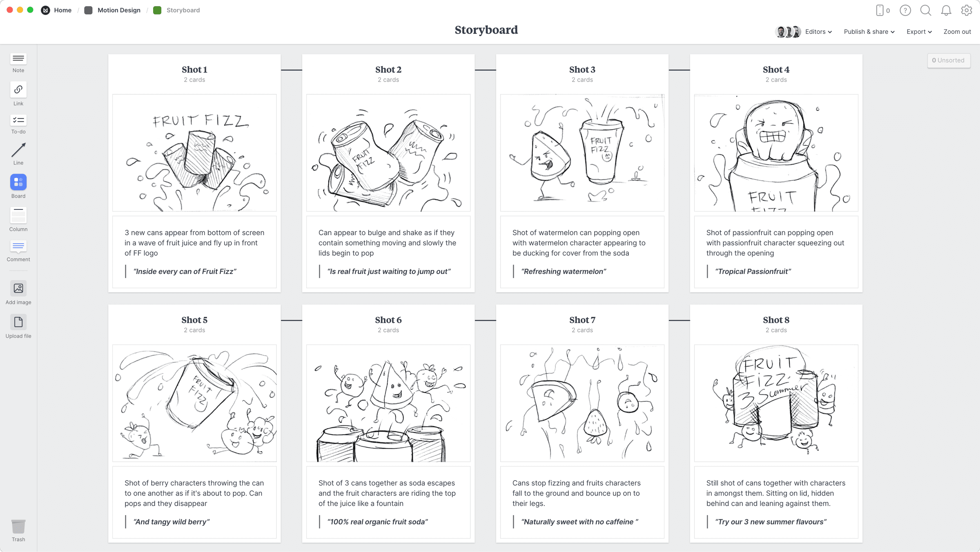980x552 pixels.
Task: Expand the Editors dropdown menu
Action: [x=818, y=31]
